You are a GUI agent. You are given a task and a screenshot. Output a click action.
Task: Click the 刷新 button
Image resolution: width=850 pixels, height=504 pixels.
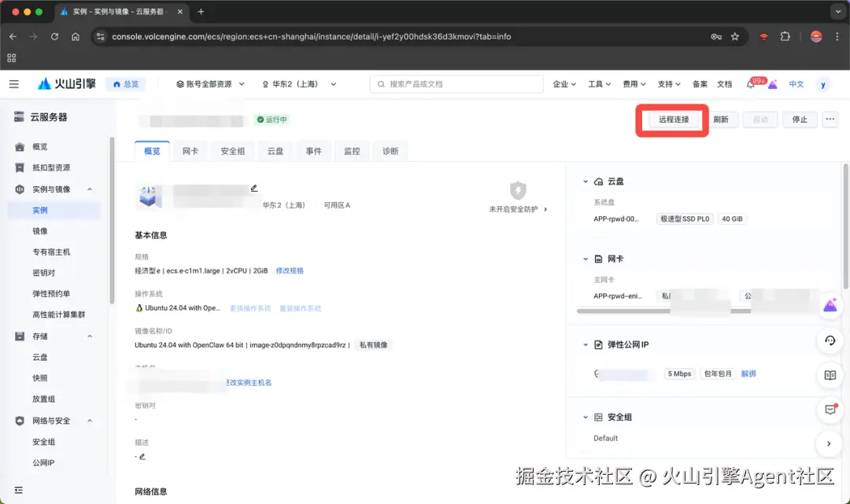pos(720,119)
